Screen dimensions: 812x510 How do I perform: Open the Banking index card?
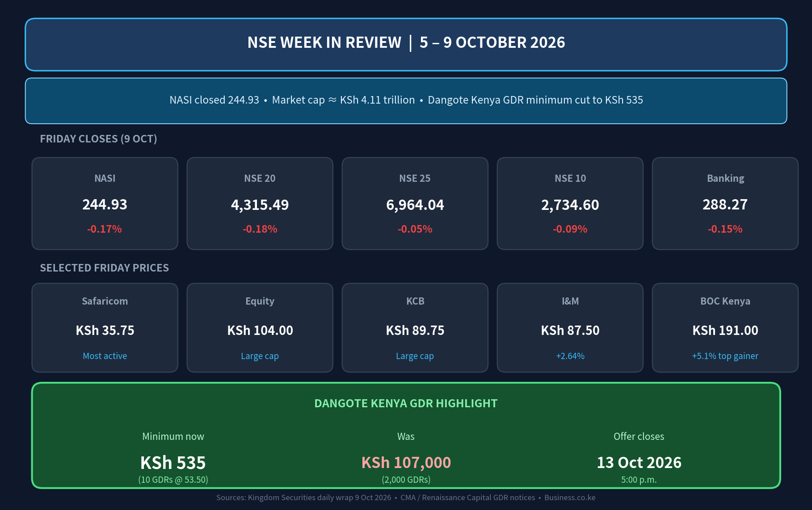click(x=725, y=203)
